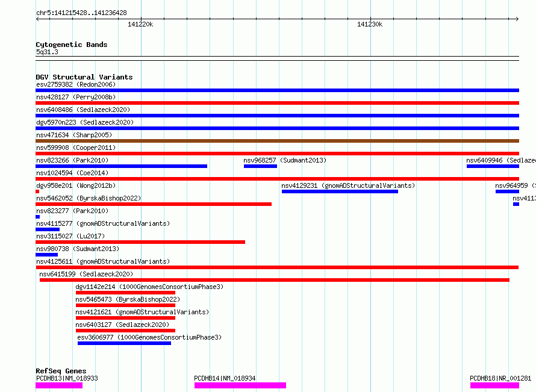The image size is (536, 392).
Task: Click the esv2759382 (Redon2006) variant label
Action: pyautogui.click(x=76, y=84)
